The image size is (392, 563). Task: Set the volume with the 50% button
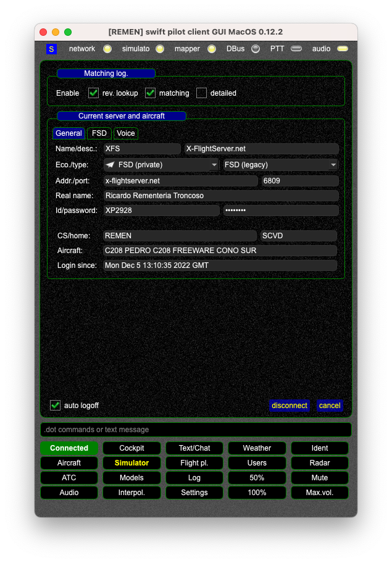point(257,478)
